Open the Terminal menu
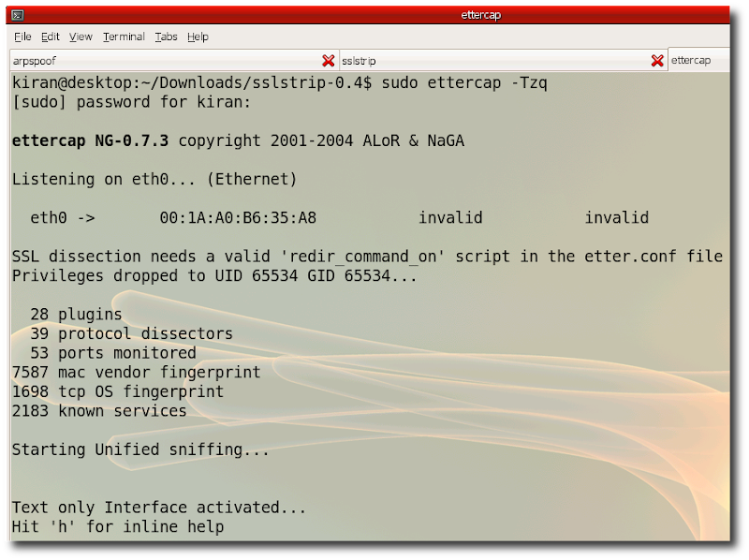 (x=124, y=37)
